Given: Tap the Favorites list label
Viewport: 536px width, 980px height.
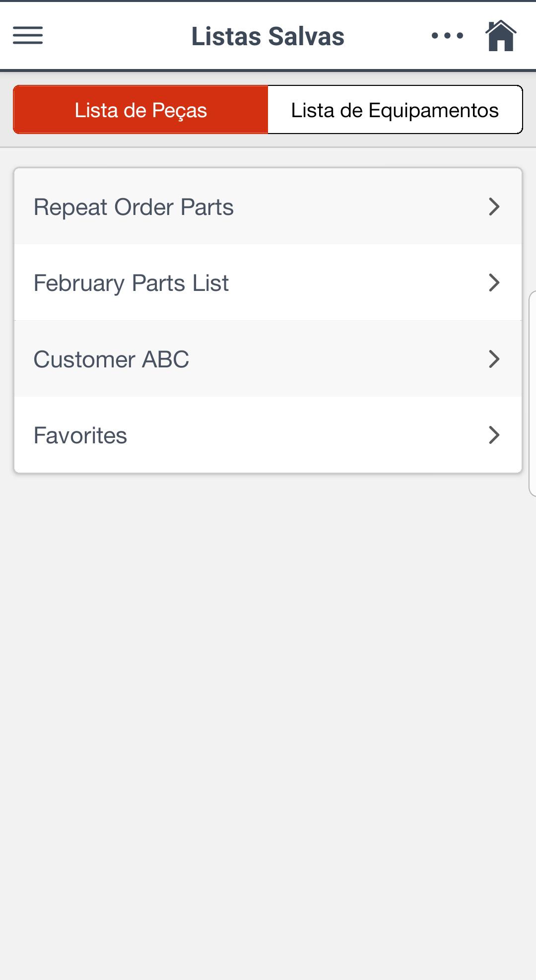Looking at the screenshot, I should (80, 435).
